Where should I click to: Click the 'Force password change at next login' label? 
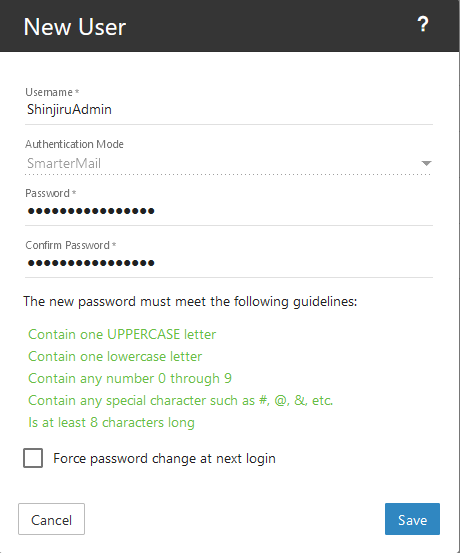pos(164,458)
